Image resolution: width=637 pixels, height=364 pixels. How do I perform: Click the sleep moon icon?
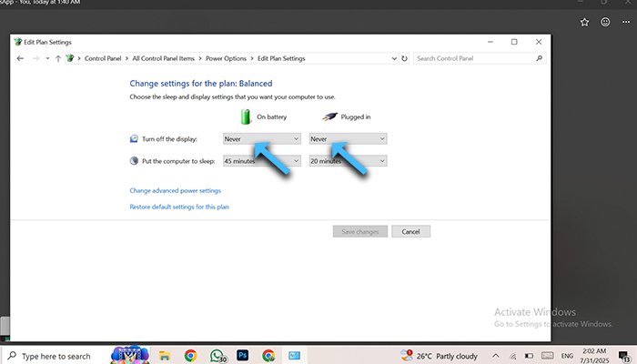[134, 161]
